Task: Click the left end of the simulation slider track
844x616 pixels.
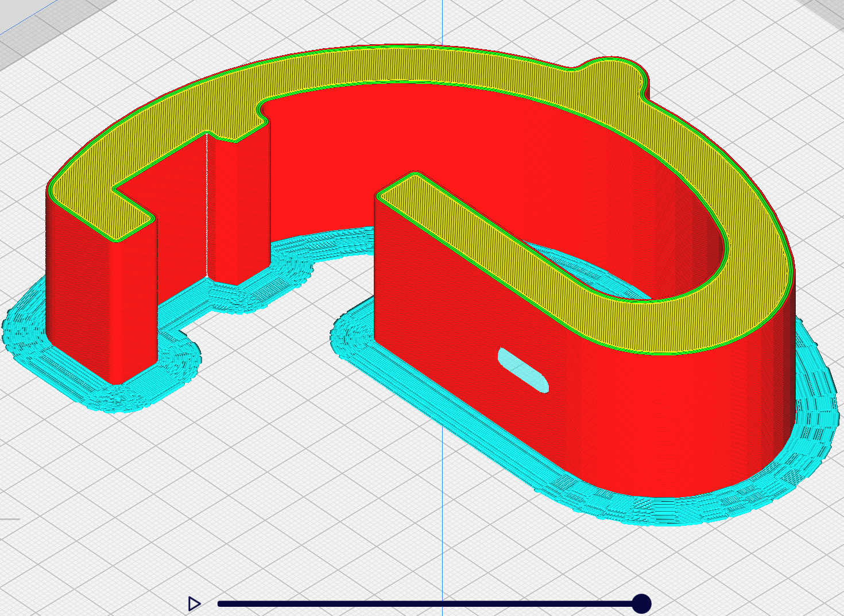Action: click(x=222, y=603)
